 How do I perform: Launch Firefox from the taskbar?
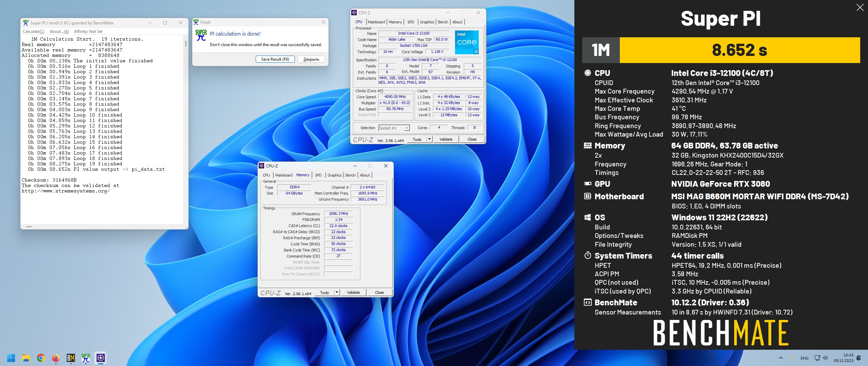pyautogui.click(x=56, y=358)
